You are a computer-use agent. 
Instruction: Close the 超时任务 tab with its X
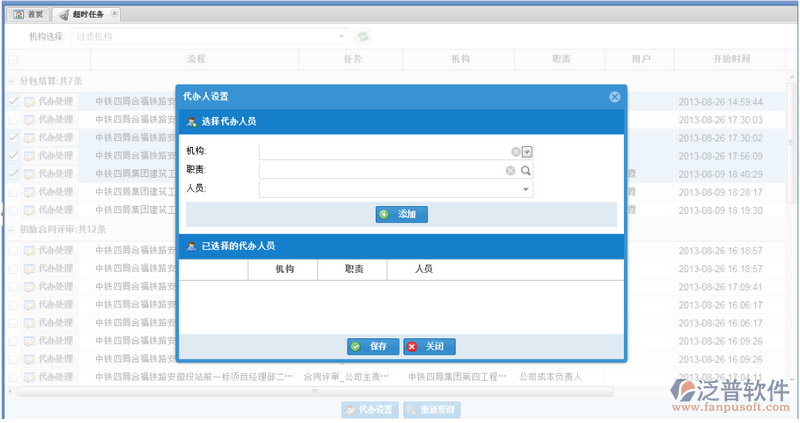113,14
